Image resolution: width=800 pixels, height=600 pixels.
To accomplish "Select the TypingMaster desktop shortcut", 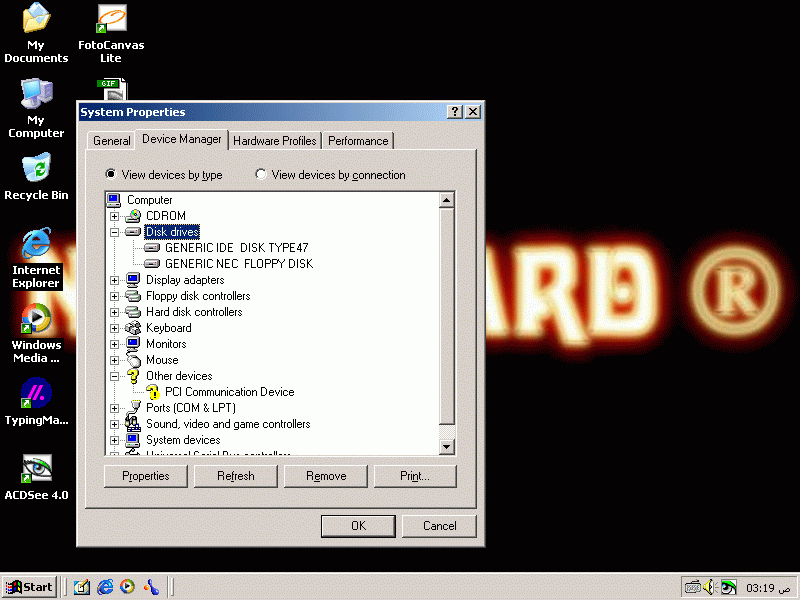I will 36,402.
